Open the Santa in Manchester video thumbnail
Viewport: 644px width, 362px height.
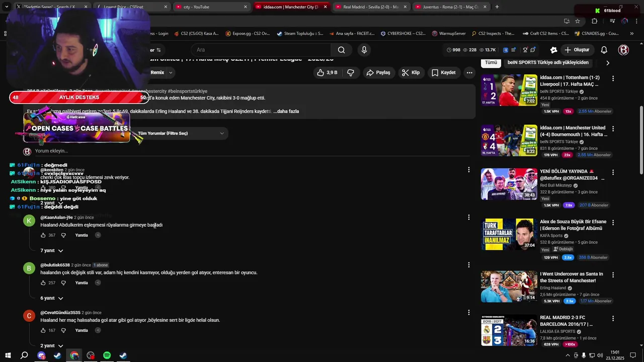(509, 287)
